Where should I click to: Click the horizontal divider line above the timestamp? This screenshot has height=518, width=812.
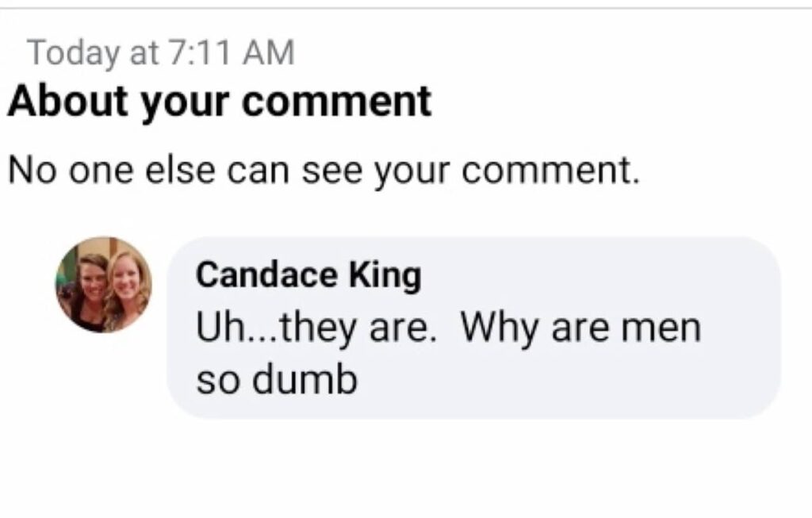point(406,8)
